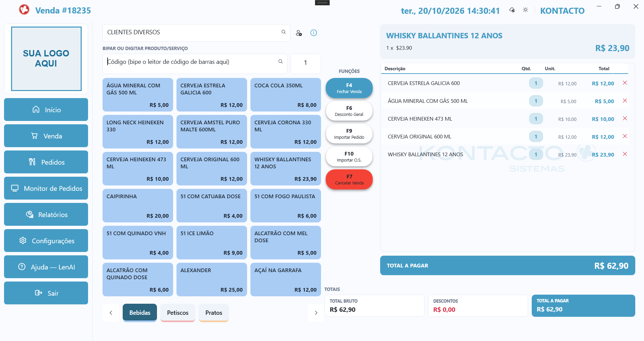The image size is (644, 341).
Task: Add ALEXANDER product tile
Action: pos(212,280)
